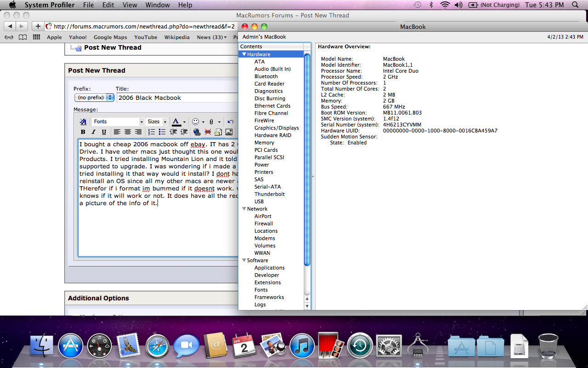Screen dimensions: 588x368
Task: Open the YouTube bookmark
Action: (x=146, y=37)
